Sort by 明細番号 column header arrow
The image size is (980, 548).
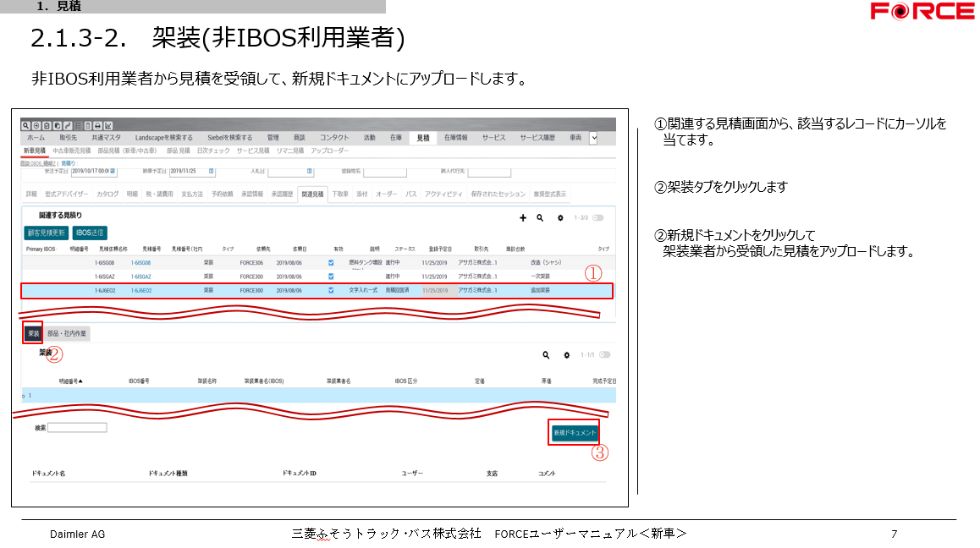(x=81, y=381)
